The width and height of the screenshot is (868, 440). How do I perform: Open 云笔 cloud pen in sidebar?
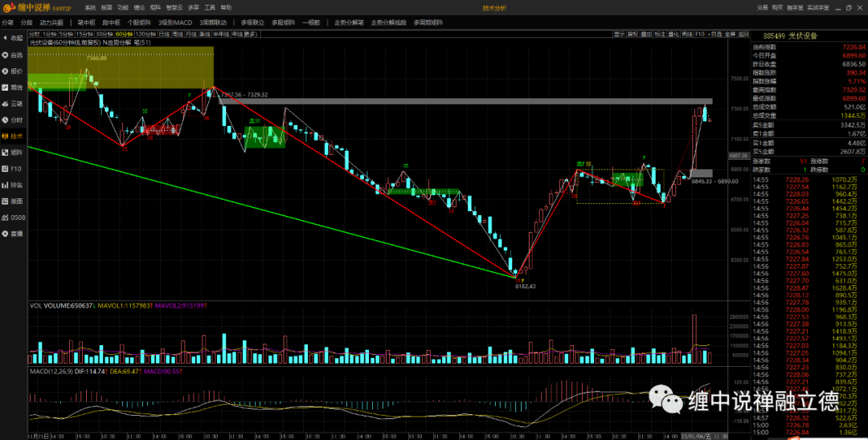point(12,104)
